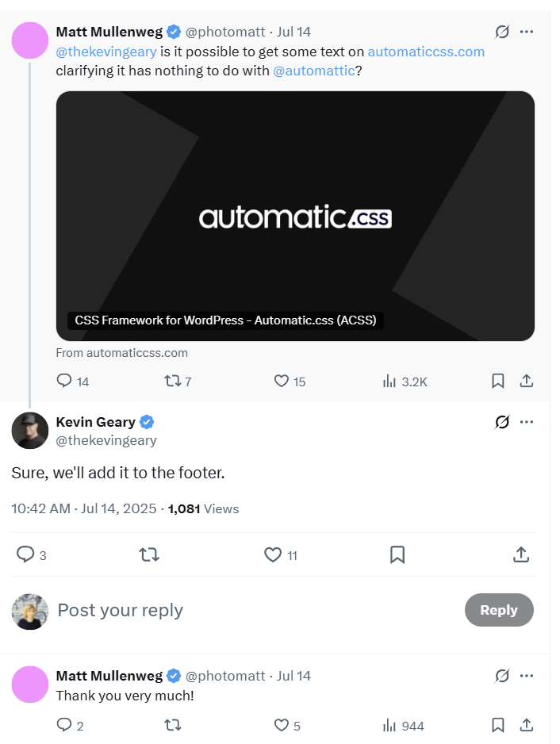Click the Reply button

tap(499, 610)
